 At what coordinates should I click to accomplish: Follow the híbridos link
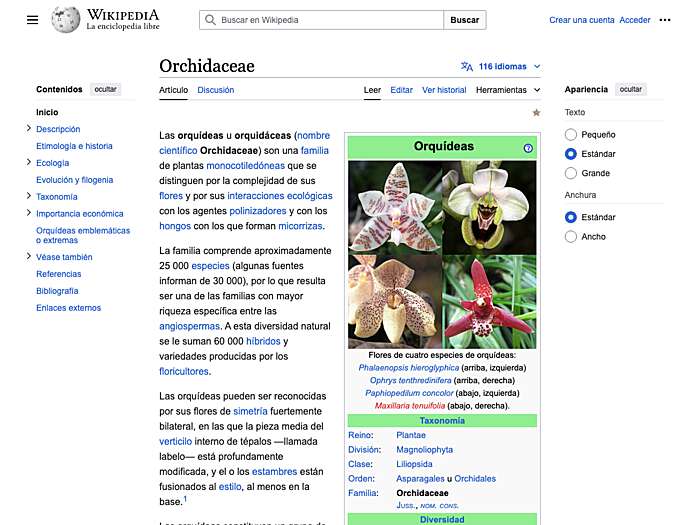point(263,342)
